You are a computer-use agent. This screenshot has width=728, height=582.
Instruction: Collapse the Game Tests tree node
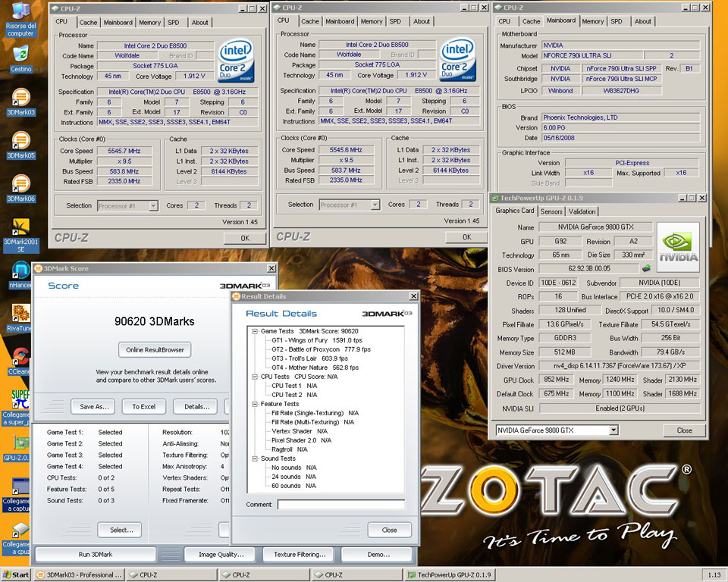click(x=255, y=331)
